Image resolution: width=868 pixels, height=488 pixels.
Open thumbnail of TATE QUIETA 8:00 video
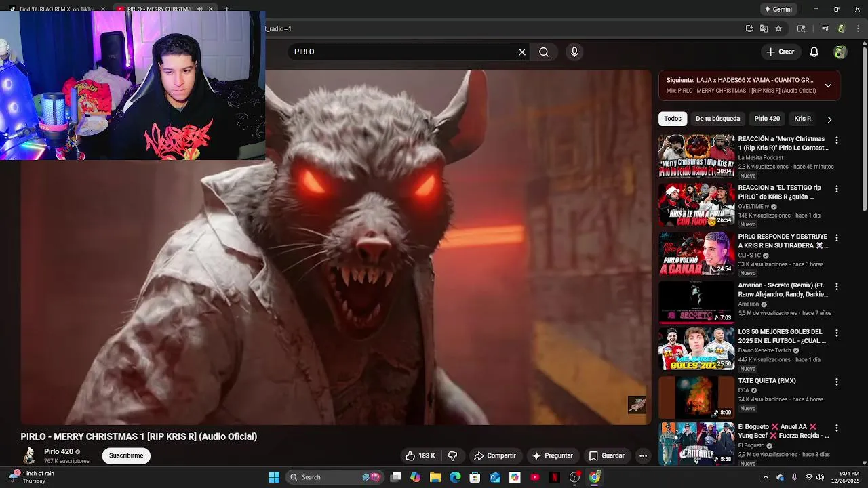tap(696, 397)
